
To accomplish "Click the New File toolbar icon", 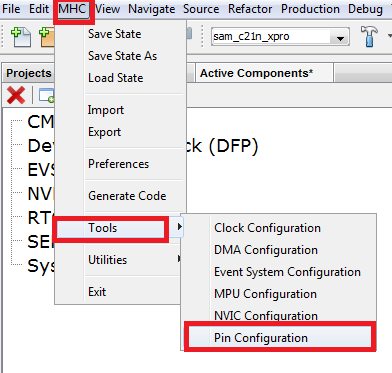I will [x=21, y=37].
